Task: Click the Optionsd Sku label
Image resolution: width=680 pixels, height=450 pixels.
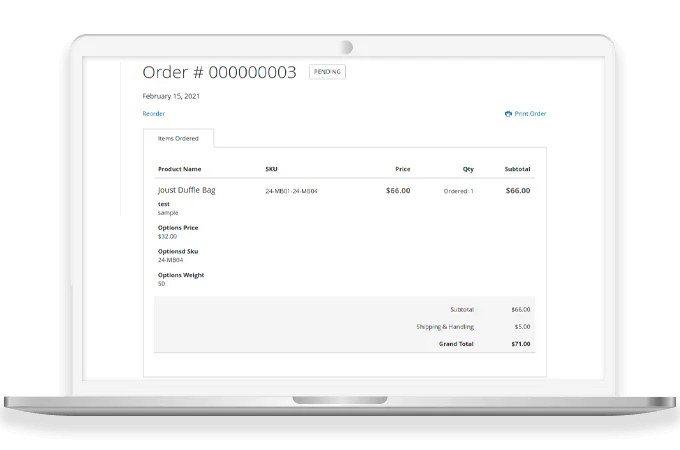Action: tap(178, 251)
